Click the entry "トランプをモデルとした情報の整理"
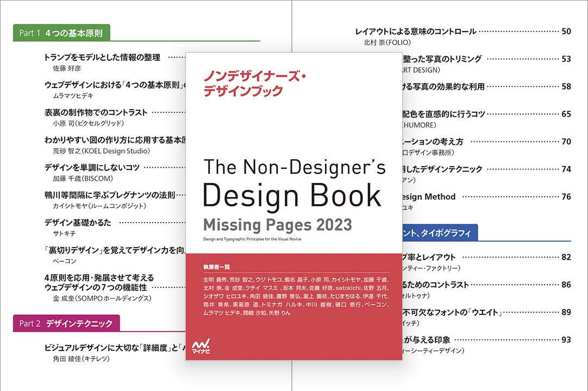The width and height of the screenshot is (588, 391). pyautogui.click(x=102, y=58)
